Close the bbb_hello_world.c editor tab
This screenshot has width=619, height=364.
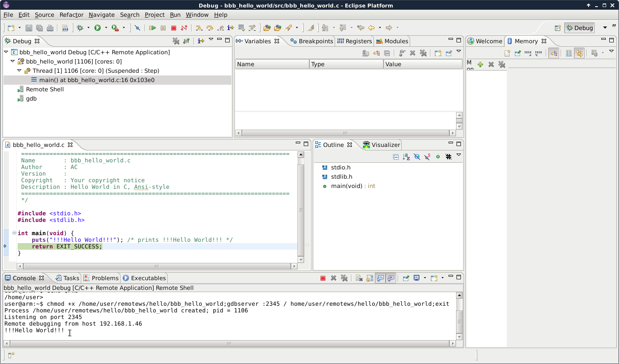coord(70,145)
